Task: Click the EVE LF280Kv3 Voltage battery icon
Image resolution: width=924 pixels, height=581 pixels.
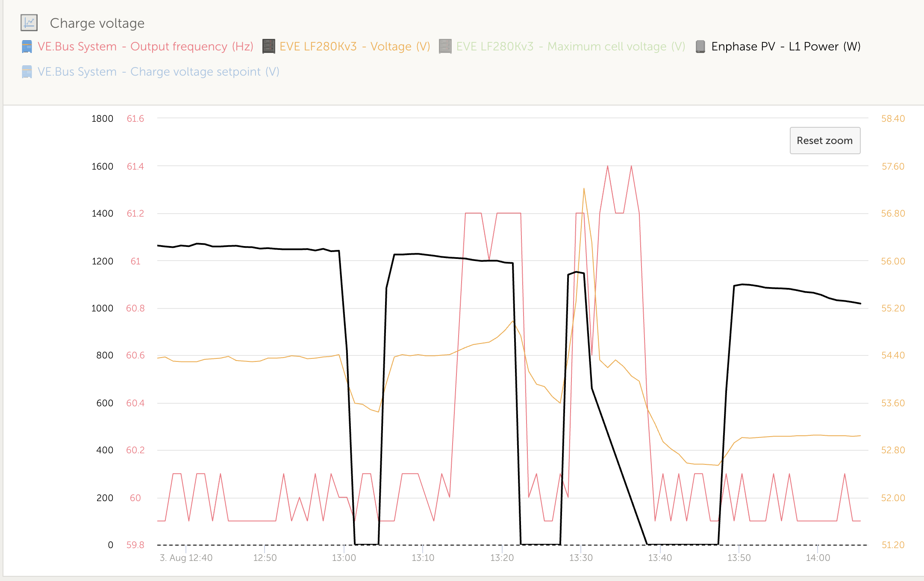Action: (268, 47)
